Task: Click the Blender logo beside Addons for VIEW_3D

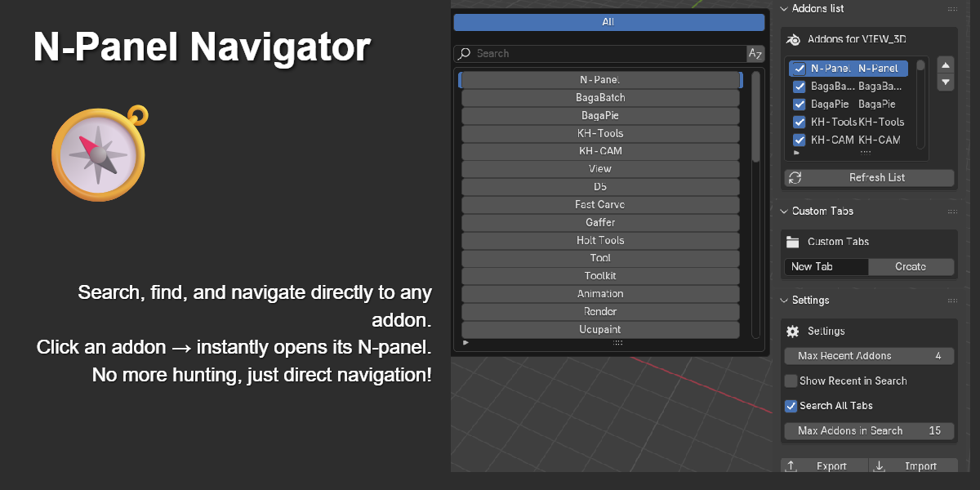Action: pos(793,39)
